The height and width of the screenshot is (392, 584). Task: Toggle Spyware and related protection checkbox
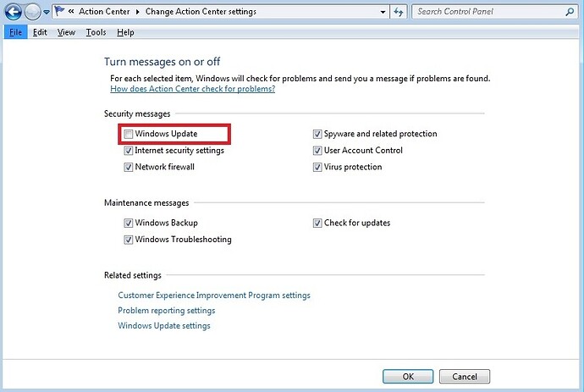(x=317, y=134)
